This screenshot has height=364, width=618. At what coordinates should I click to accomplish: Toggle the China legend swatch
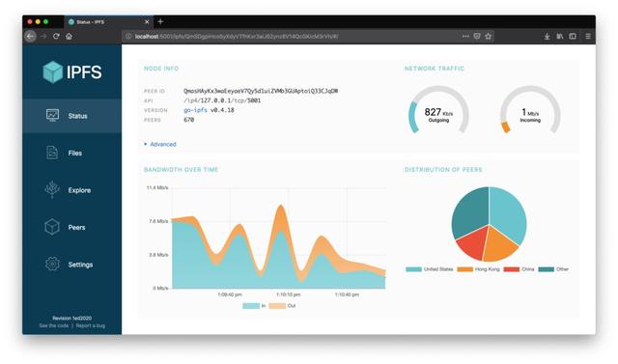tap(511, 269)
